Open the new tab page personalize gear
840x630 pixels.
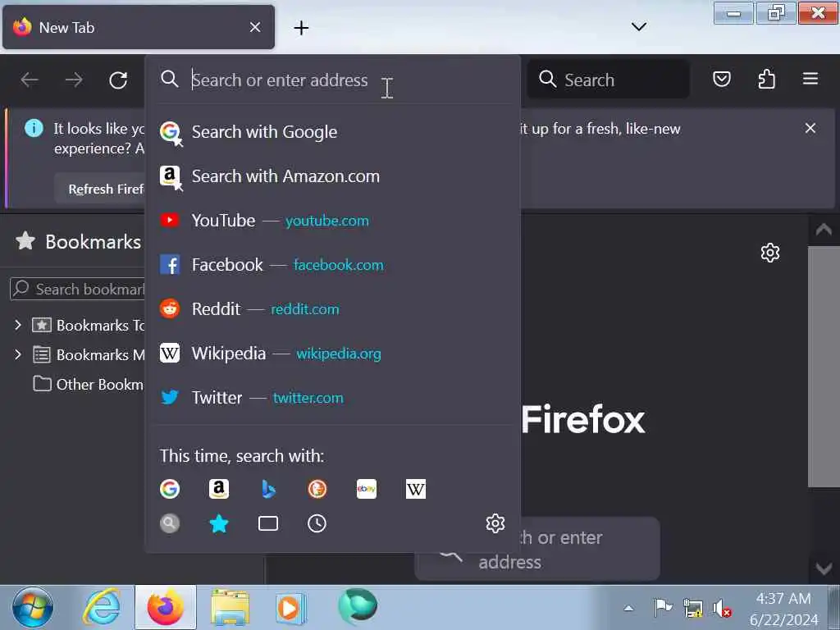[x=769, y=253]
